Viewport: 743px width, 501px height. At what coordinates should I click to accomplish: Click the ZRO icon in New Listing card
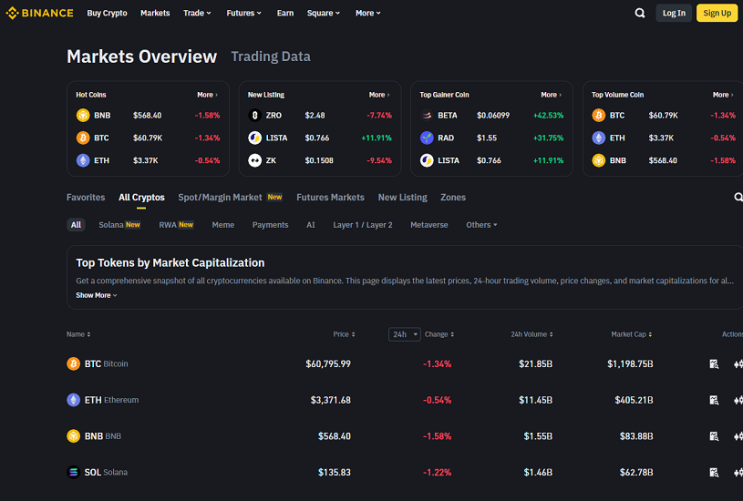[x=254, y=115]
